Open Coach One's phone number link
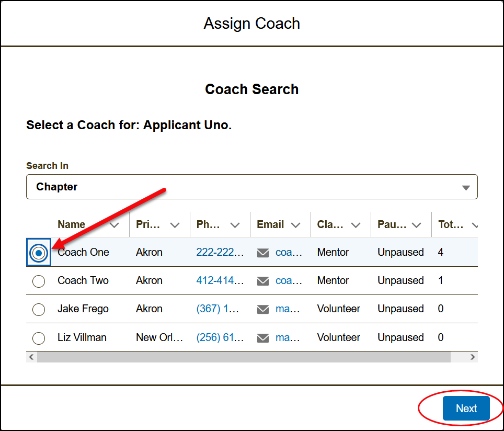Viewport: 504px width, 431px height. click(x=220, y=252)
